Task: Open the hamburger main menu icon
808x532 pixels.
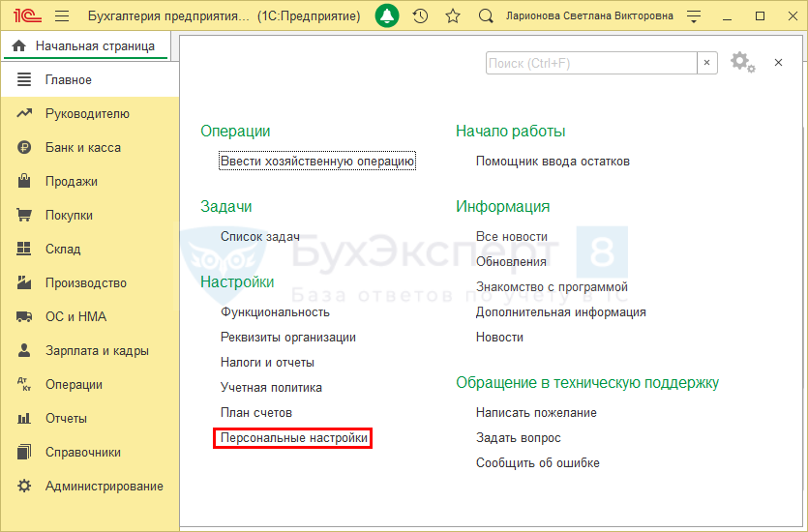Action: coord(62,16)
